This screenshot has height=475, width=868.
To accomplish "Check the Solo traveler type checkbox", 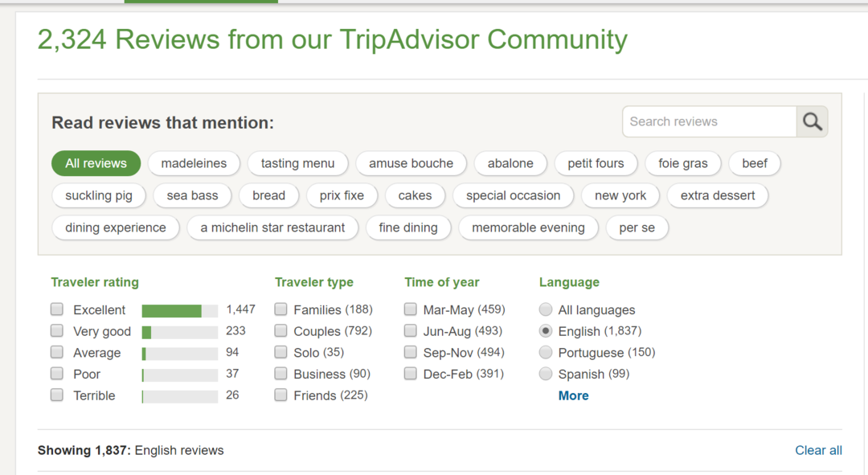I will (280, 352).
